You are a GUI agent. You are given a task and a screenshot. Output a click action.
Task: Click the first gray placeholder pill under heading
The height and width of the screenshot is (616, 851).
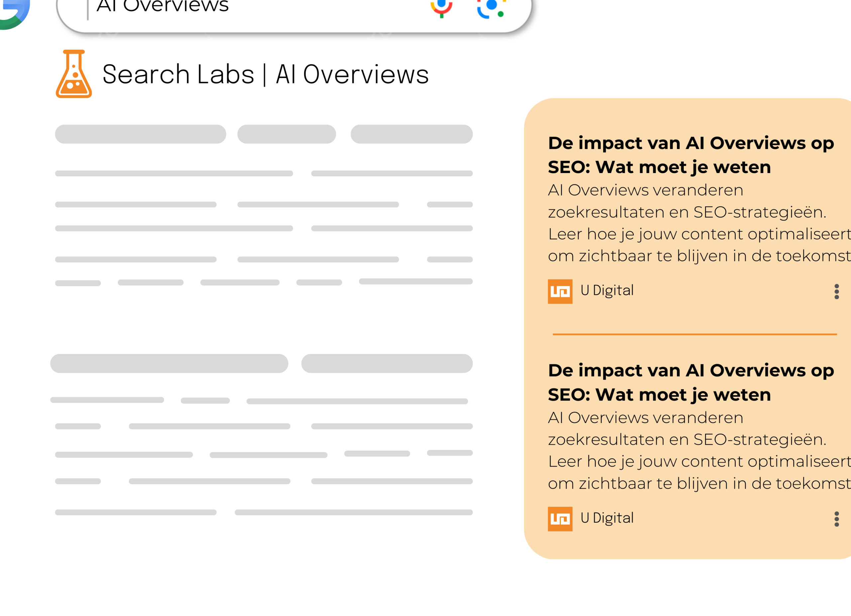tap(140, 134)
